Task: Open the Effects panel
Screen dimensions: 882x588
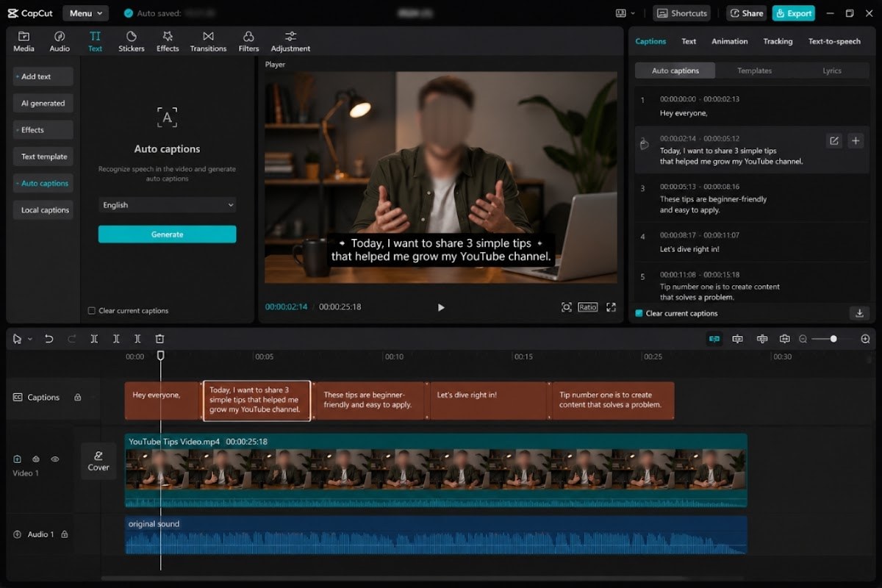Action: (x=168, y=41)
